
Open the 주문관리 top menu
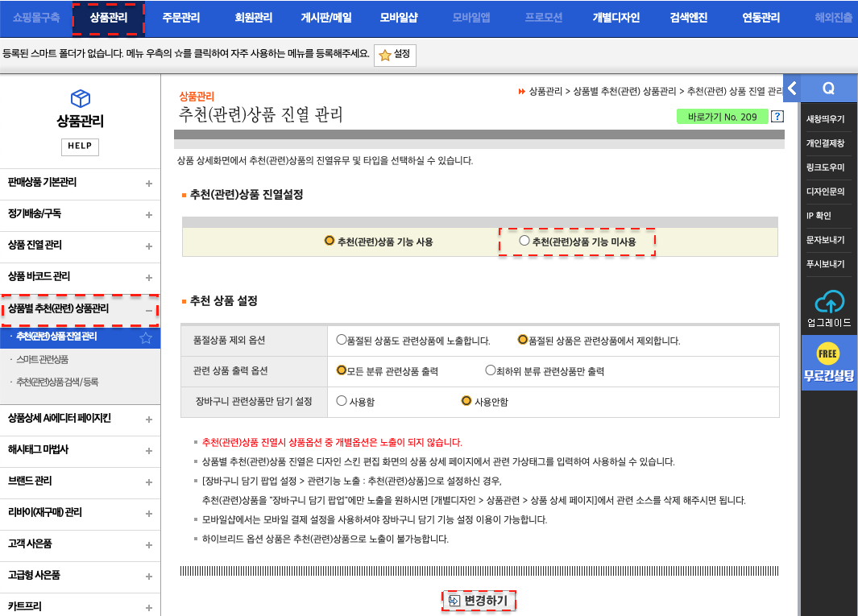click(180, 18)
